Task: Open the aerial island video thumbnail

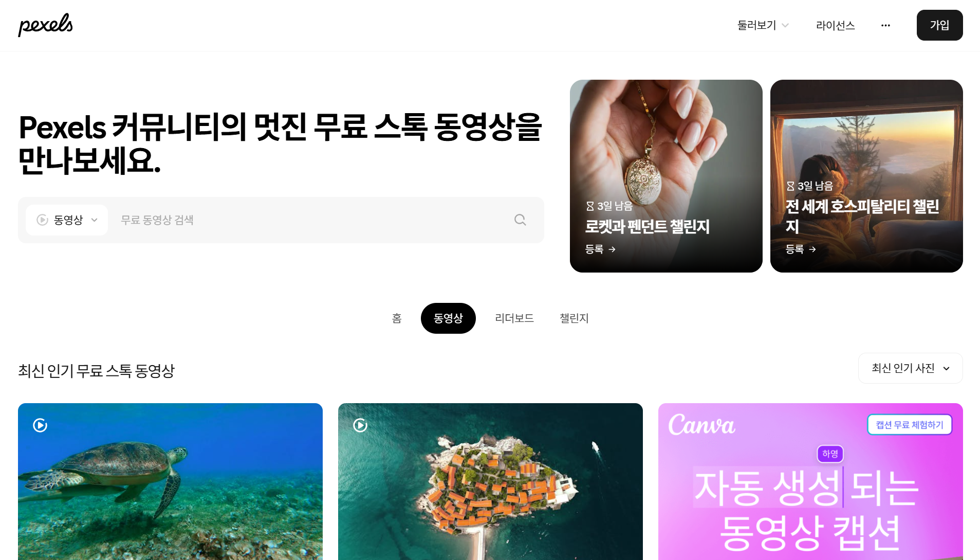Action: (490, 481)
